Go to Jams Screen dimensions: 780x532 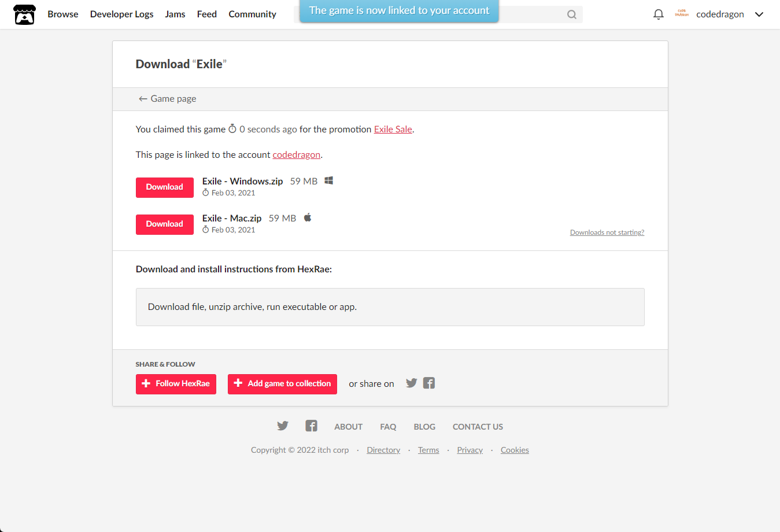pyautogui.click(x=175, y=14)
